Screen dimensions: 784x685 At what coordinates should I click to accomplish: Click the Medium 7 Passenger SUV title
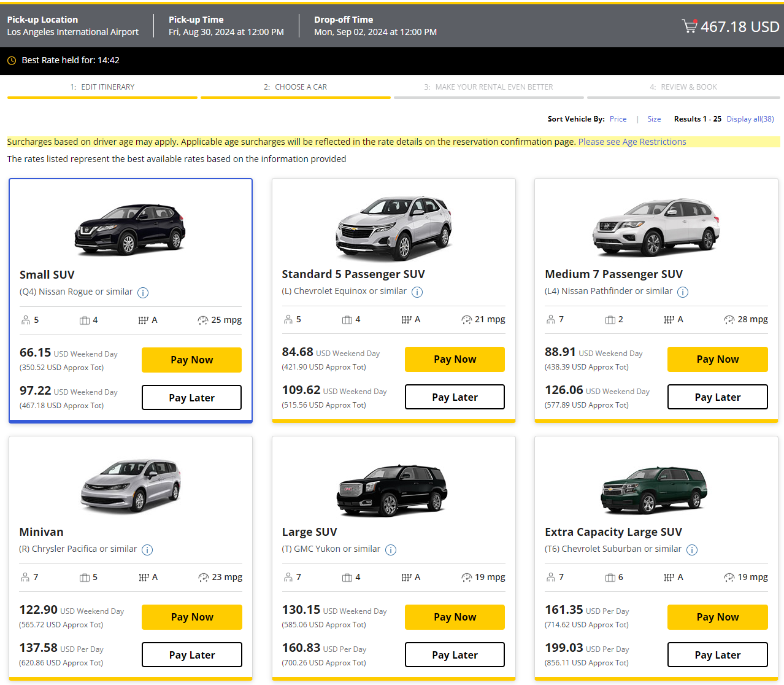pos(613,274)
